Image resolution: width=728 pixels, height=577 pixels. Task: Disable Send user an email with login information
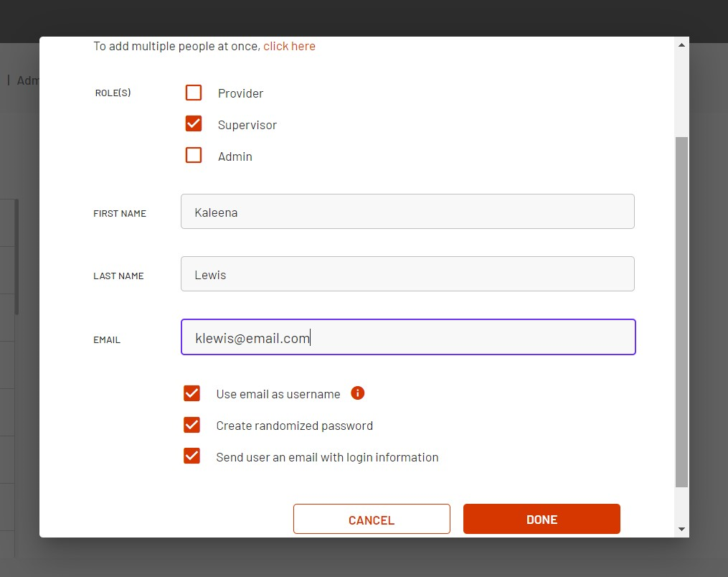[192, 456]
